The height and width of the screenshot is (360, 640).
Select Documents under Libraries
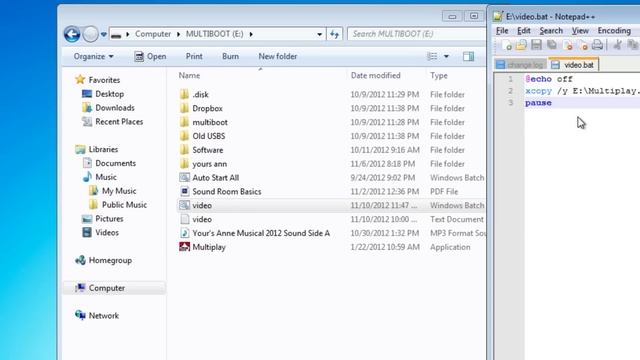(116, 163)
